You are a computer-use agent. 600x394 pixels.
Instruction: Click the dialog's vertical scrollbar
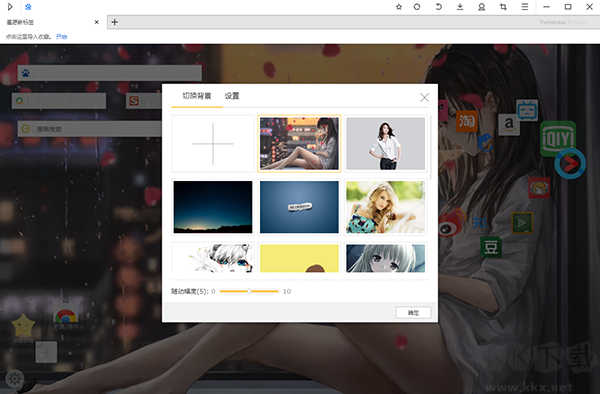431,147
